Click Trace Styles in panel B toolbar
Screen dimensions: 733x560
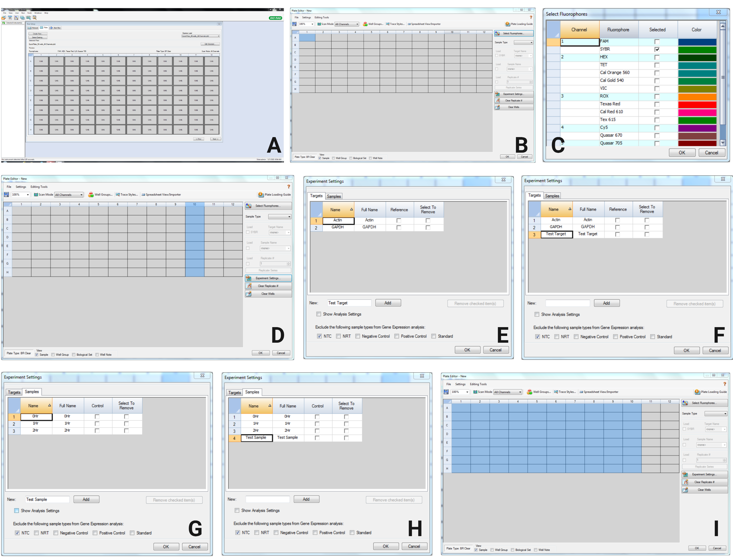pos(395,24)
